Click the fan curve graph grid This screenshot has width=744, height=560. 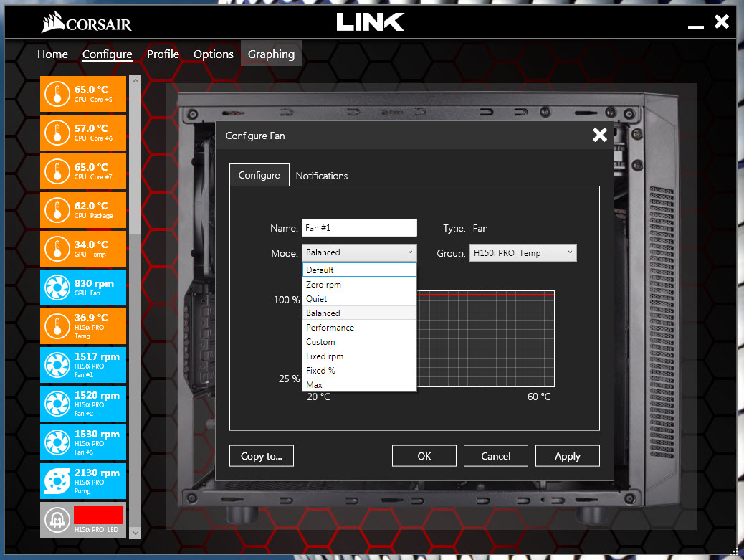pyautogui.click(x=485, y=339)
